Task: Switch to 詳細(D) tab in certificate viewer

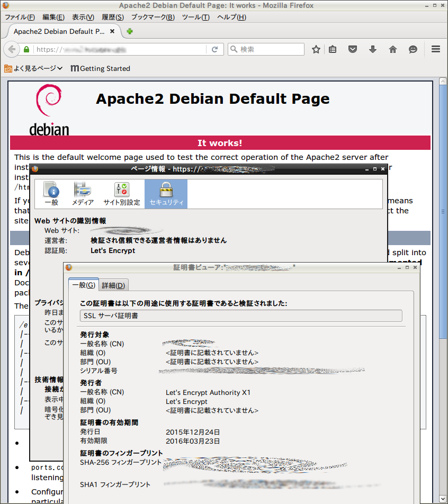Action: [x=113, y=285]
